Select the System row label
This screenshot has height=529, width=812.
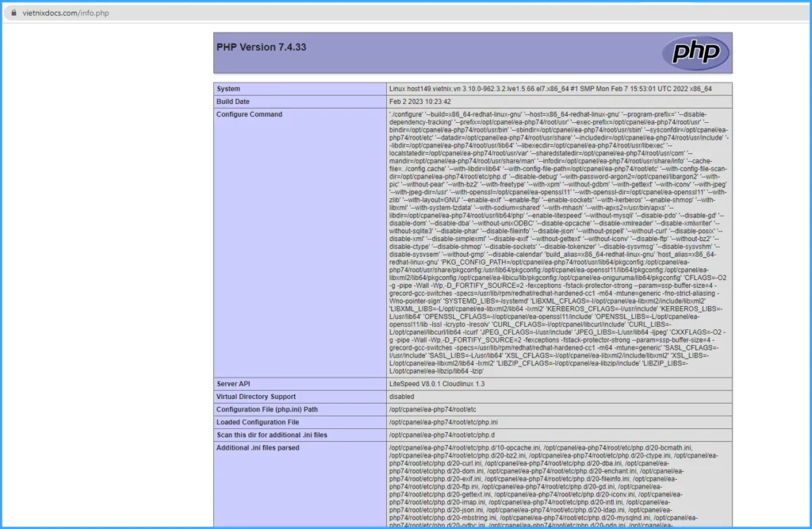228,89
